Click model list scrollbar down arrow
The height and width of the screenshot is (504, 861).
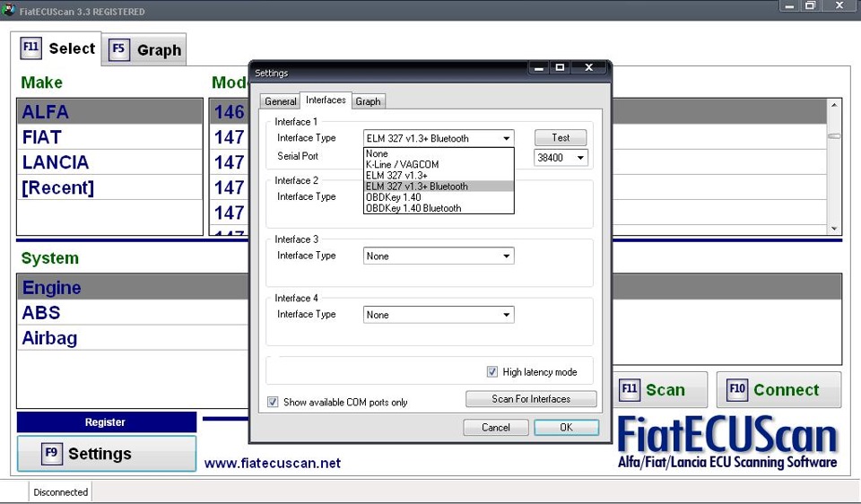(x=834, y=229)
